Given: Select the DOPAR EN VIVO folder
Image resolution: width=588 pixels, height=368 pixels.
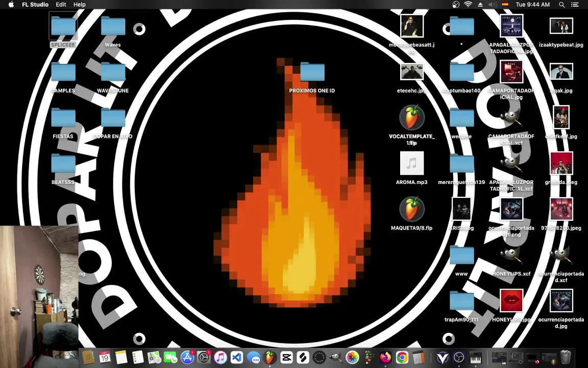Looking at the screenshot, I should [113, 118].
